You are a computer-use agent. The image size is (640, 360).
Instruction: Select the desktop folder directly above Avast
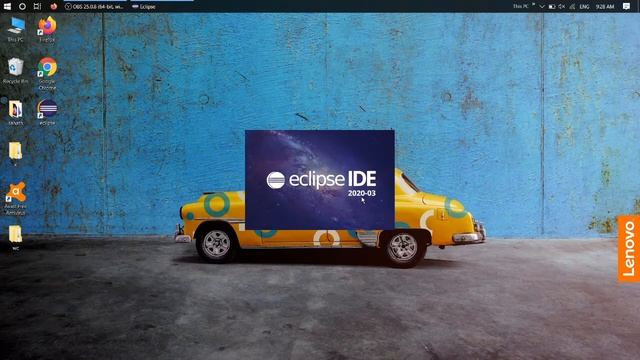coord(16,153)
